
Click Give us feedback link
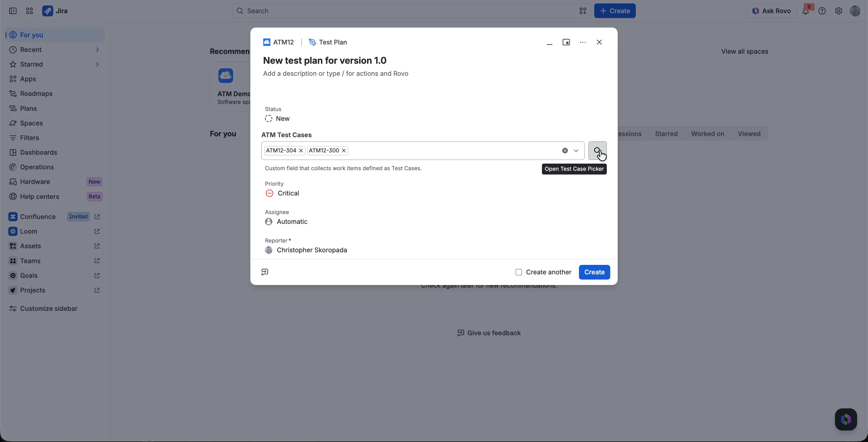489,333
